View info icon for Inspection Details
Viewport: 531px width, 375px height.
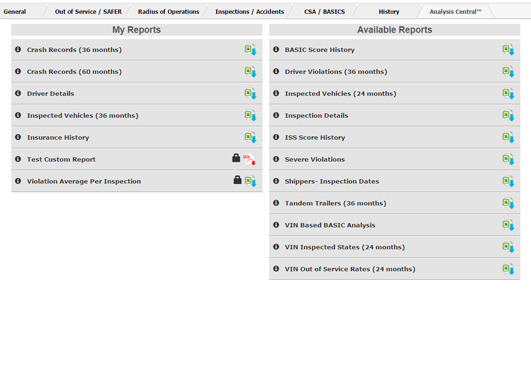(276, 115)
